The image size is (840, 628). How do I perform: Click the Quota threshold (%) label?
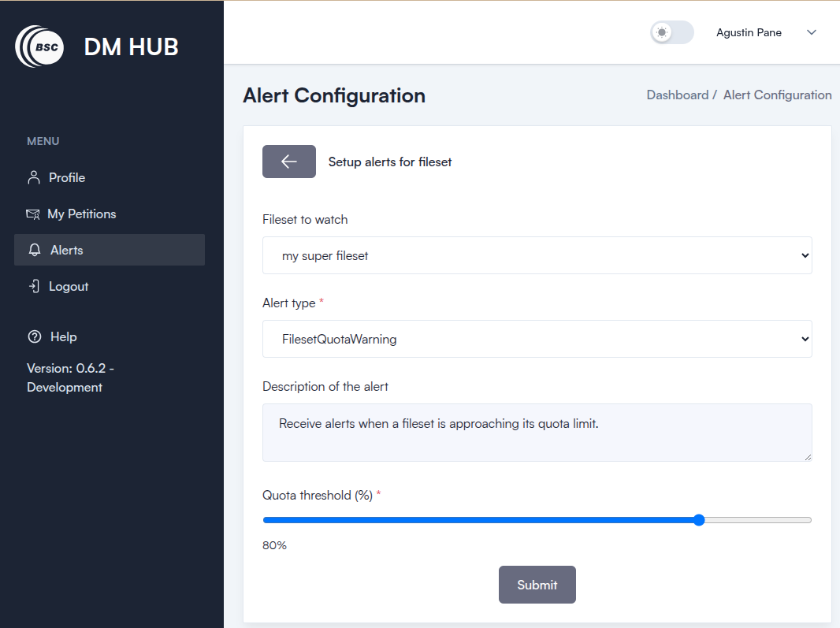[317, 495]
